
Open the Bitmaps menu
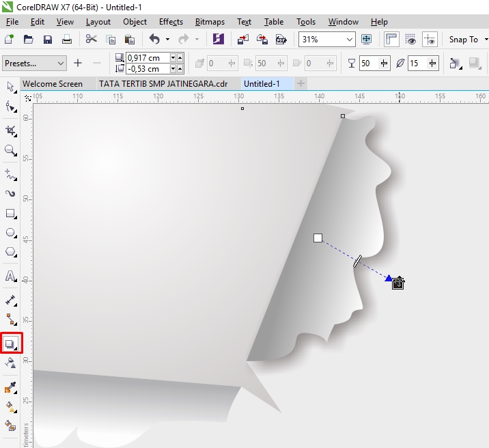pos(210,22)
